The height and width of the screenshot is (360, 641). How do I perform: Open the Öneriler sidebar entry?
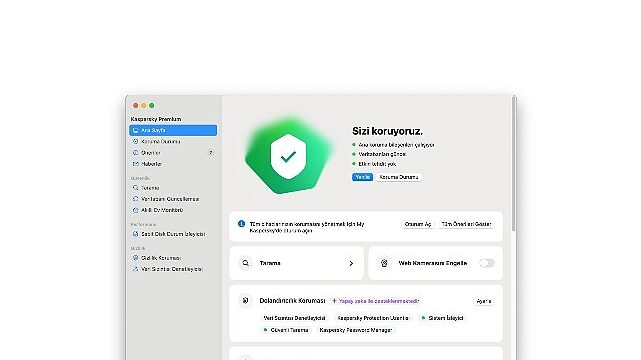[173, 153]
